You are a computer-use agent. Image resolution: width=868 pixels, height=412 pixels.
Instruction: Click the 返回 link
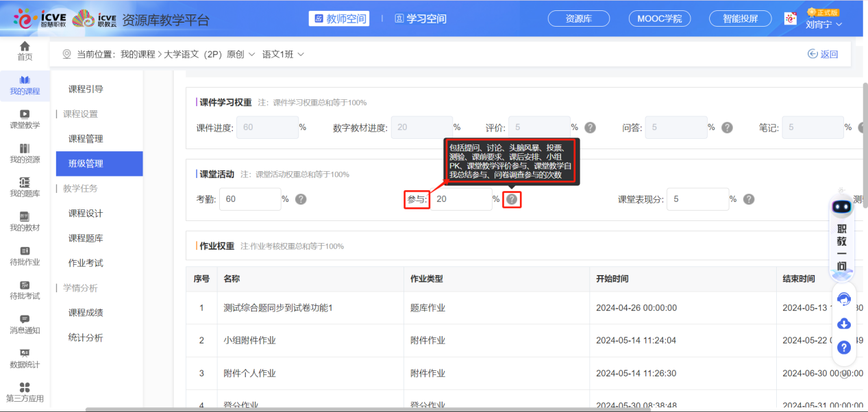[823, 54]
